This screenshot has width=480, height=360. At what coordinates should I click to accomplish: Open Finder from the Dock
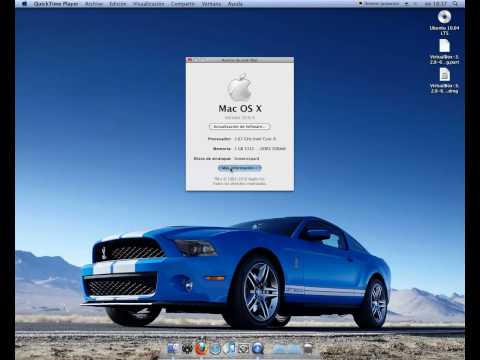(173, 348)
